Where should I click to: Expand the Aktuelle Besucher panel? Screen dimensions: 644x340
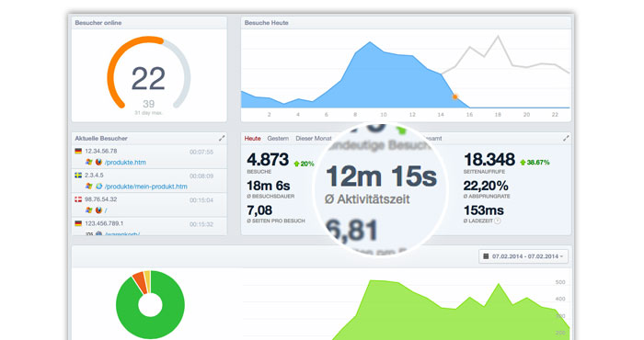[x=222, y=139]
